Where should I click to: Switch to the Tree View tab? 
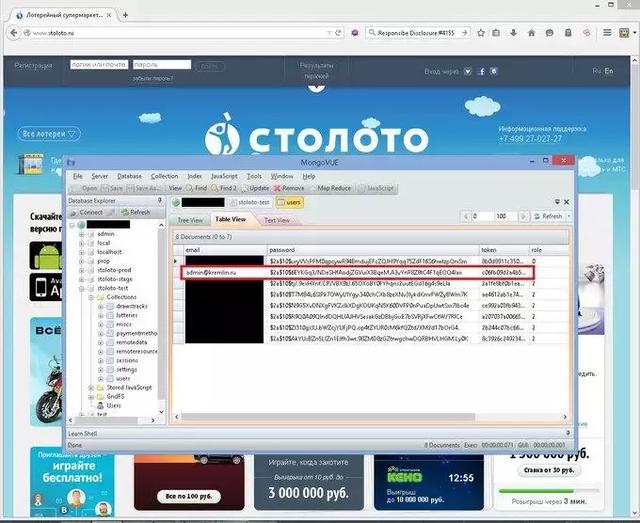tap(190, 220)
